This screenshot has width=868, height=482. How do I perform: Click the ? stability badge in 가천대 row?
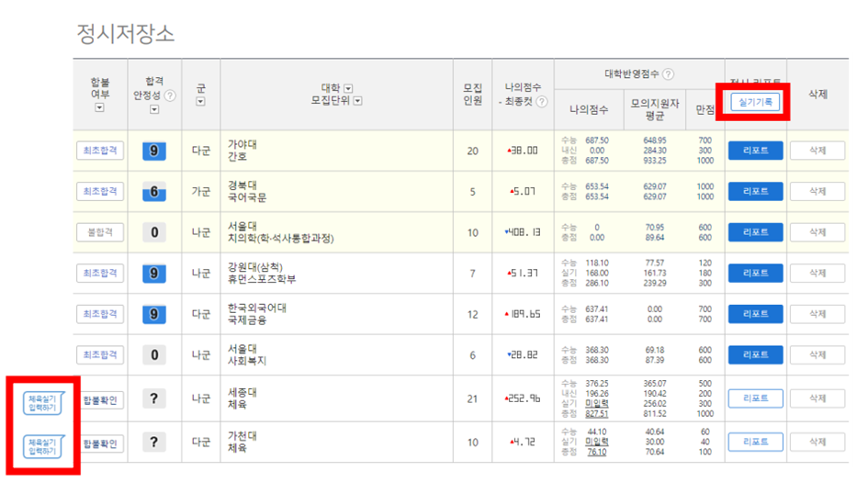(x=154, y=443)
